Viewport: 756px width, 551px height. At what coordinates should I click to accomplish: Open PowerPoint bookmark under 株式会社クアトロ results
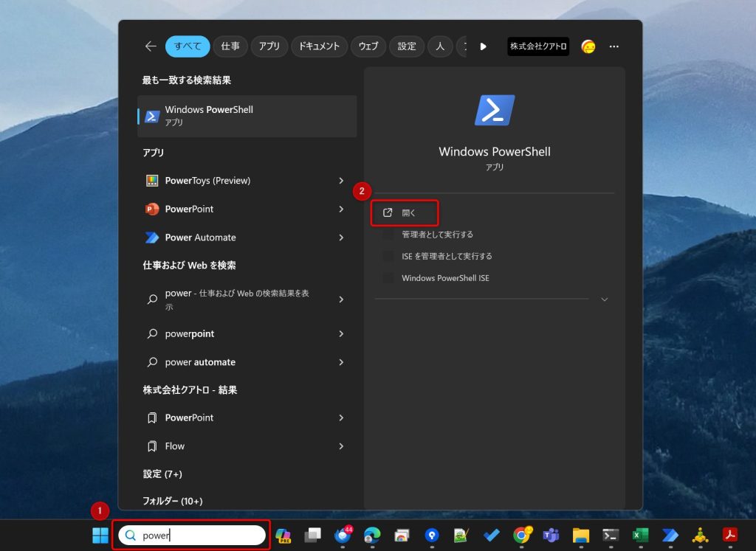[247, 417]
